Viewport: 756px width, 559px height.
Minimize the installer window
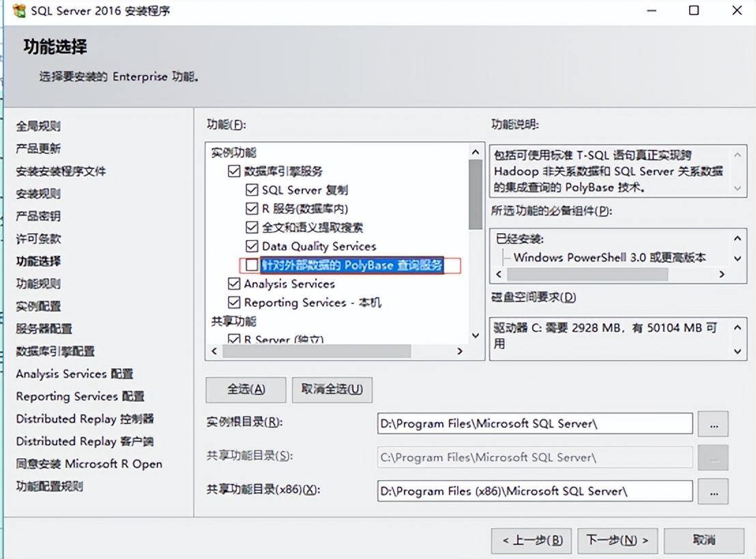(x=652, y=10)
